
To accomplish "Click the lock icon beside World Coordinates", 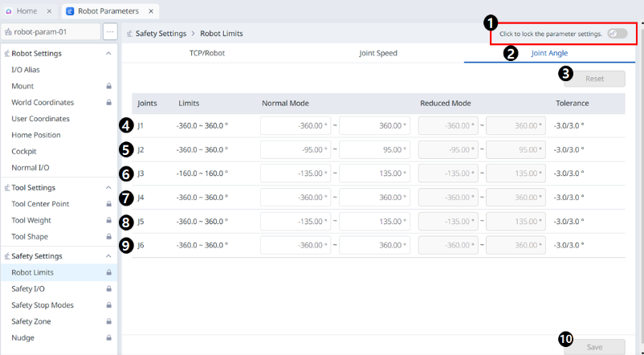I will tap(108, 103).
